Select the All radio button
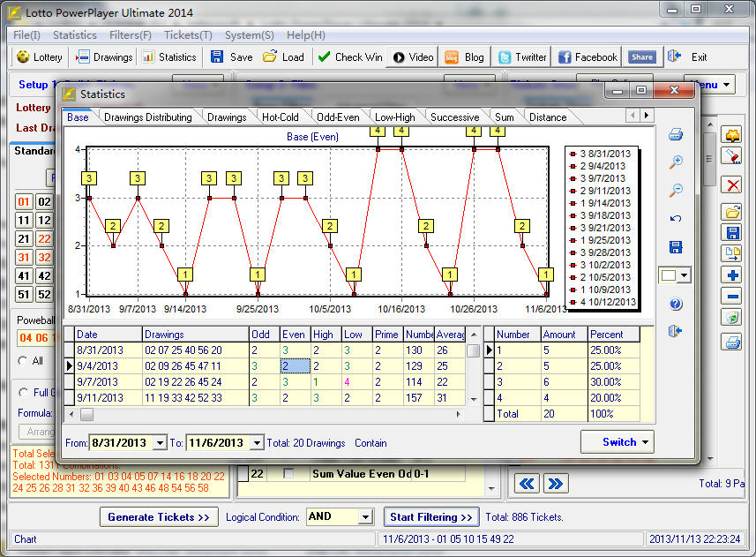Screen dimensions: 756x557 coord(22,361)
